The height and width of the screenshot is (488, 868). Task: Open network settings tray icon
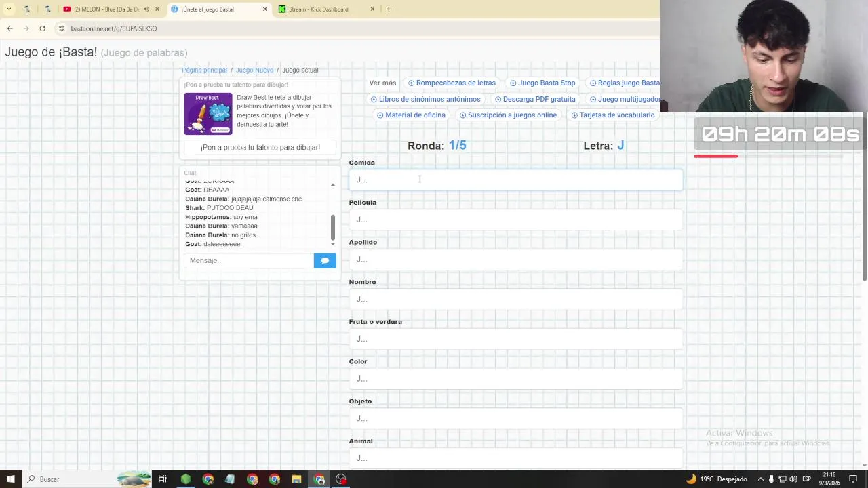782,479
